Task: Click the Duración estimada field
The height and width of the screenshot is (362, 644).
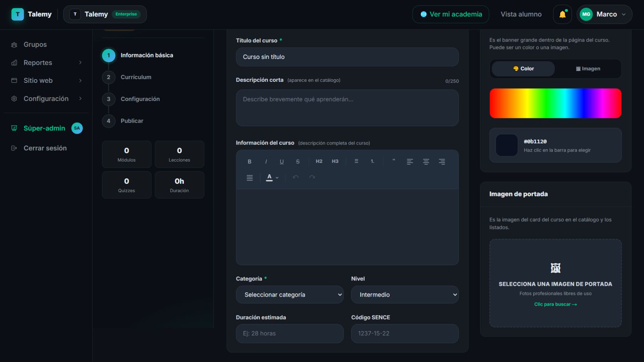Action: pos(290,334)
